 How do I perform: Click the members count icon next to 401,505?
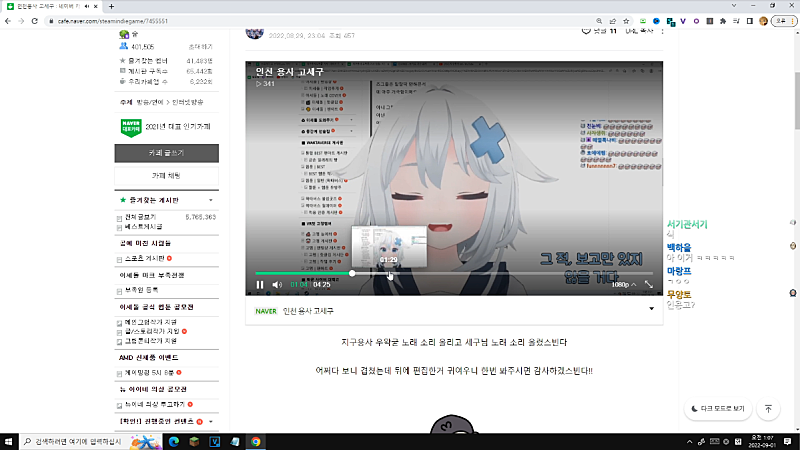click(x=123, y=46)
